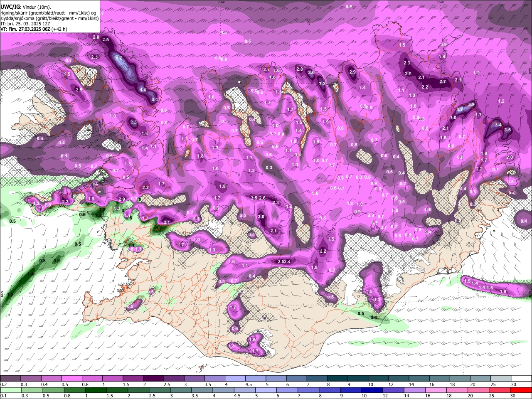The height and width of the screenshot is (399, 532).
Task: Click the 'IT: þri. 25. 03. 2025 12Z' line
Action: pos(26,24)
